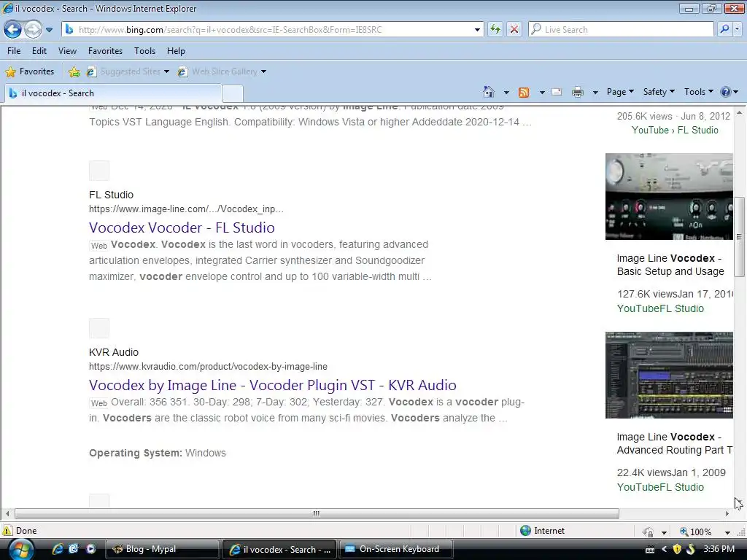Click the status bar warning icon
Screen dimensions: 747x560
tap(7, 531)
